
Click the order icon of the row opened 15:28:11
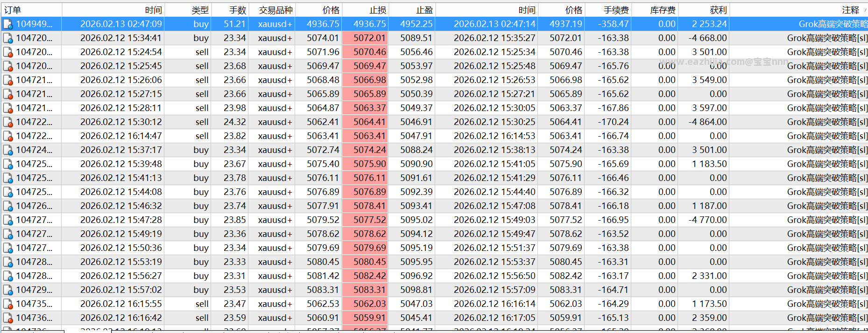coord(8,108)
